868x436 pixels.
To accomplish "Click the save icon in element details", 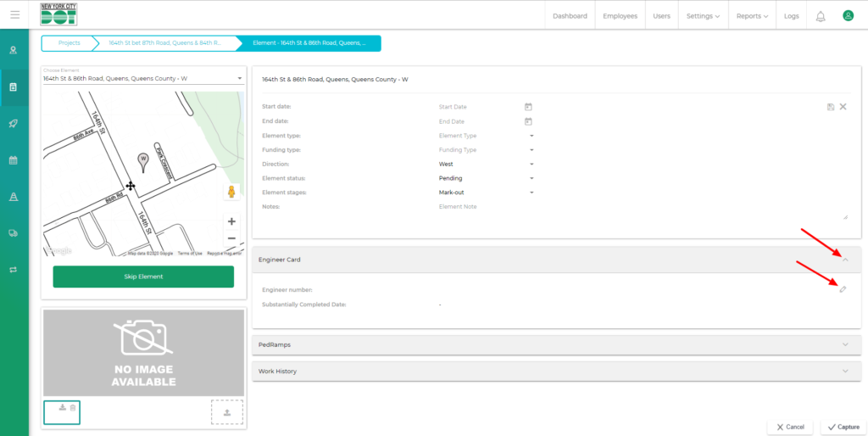I will (831, 107).
